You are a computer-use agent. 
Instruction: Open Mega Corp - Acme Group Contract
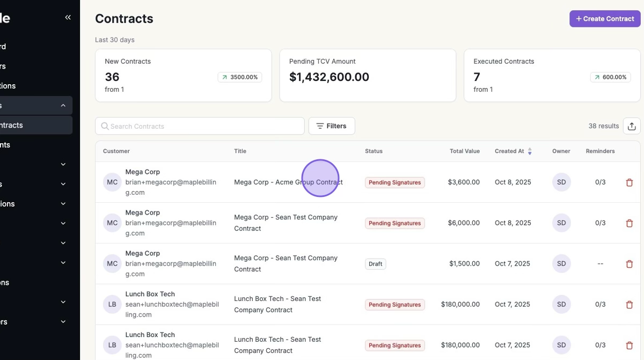click(288, 182)
